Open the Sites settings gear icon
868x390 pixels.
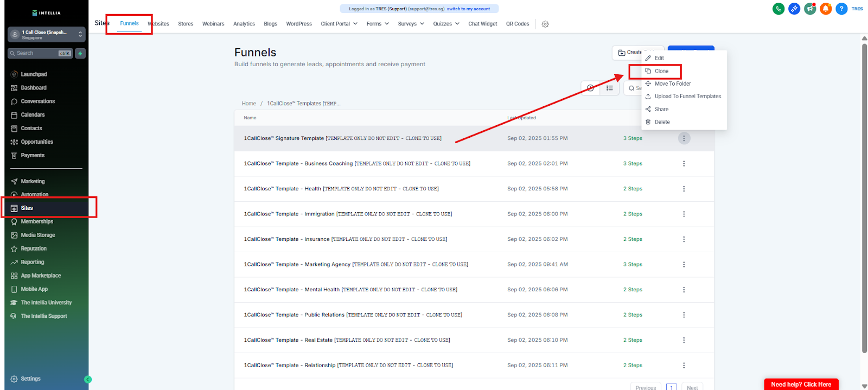[545, 24]
